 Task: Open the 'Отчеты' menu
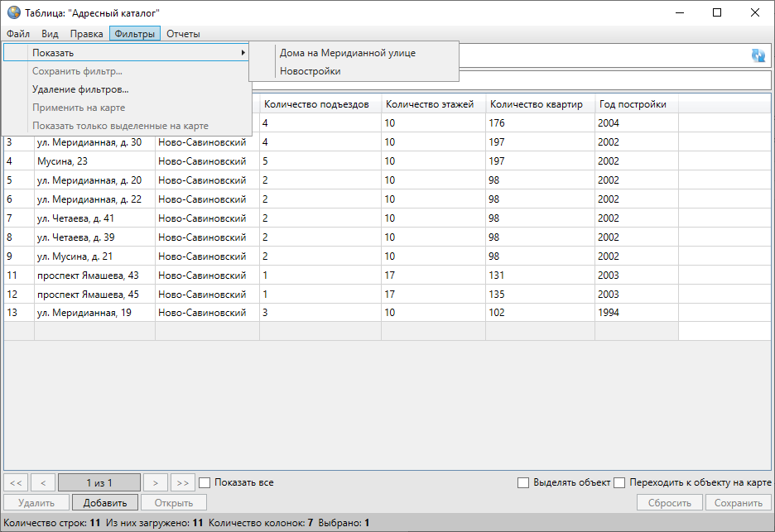pos(183,34)
